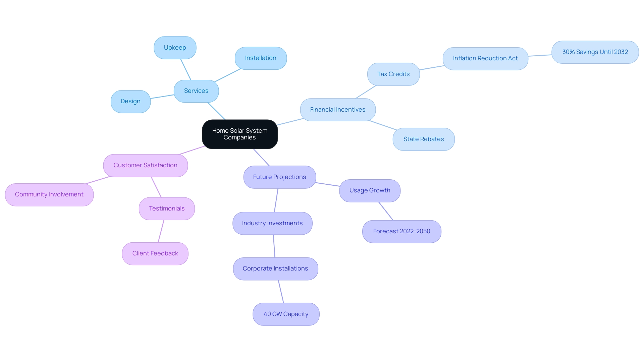Click the Industry Investments node
Screen dimensions: 644x363
(x=272, y=223)
